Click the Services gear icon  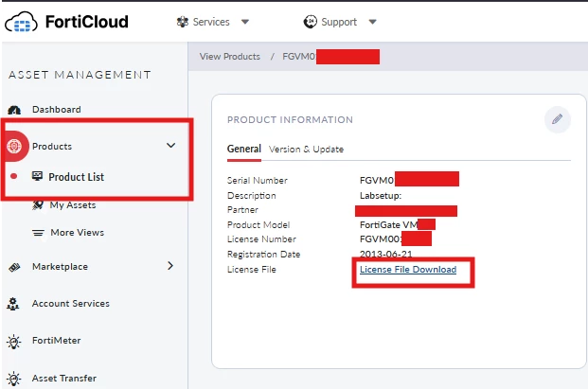click(x=183, y=22)
